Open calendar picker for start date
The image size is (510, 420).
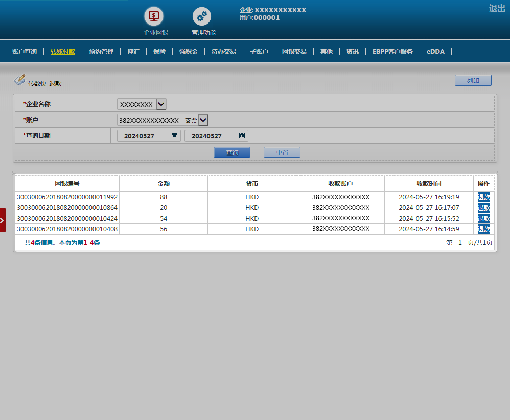coord(174,136)
